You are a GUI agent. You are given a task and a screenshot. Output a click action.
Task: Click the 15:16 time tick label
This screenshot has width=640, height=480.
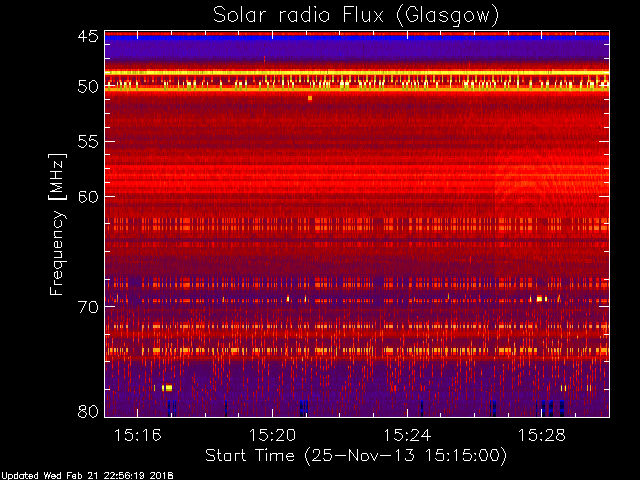tap(138, 435)
